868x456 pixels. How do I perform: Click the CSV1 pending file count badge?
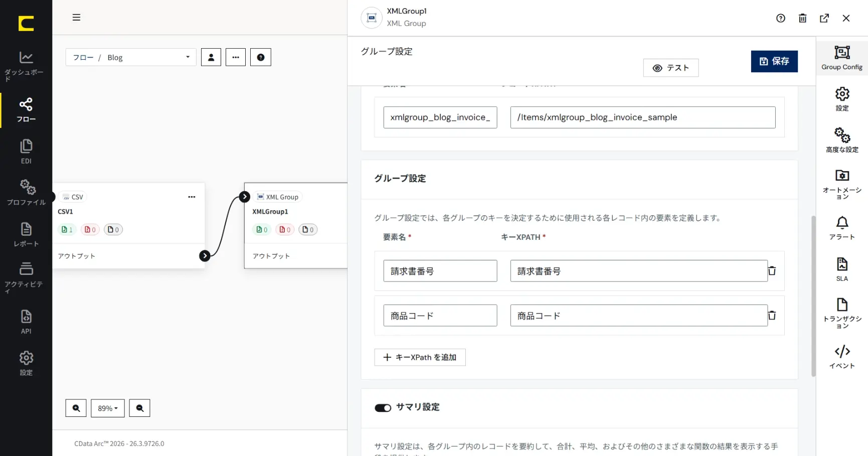click(x=113, y=230)
